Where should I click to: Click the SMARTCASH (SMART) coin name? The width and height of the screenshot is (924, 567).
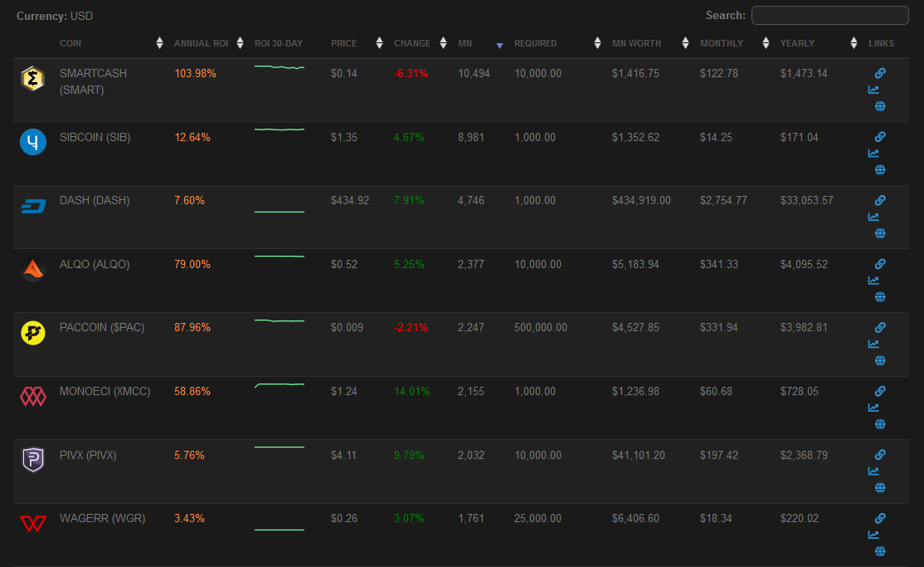tap(93, 81)
